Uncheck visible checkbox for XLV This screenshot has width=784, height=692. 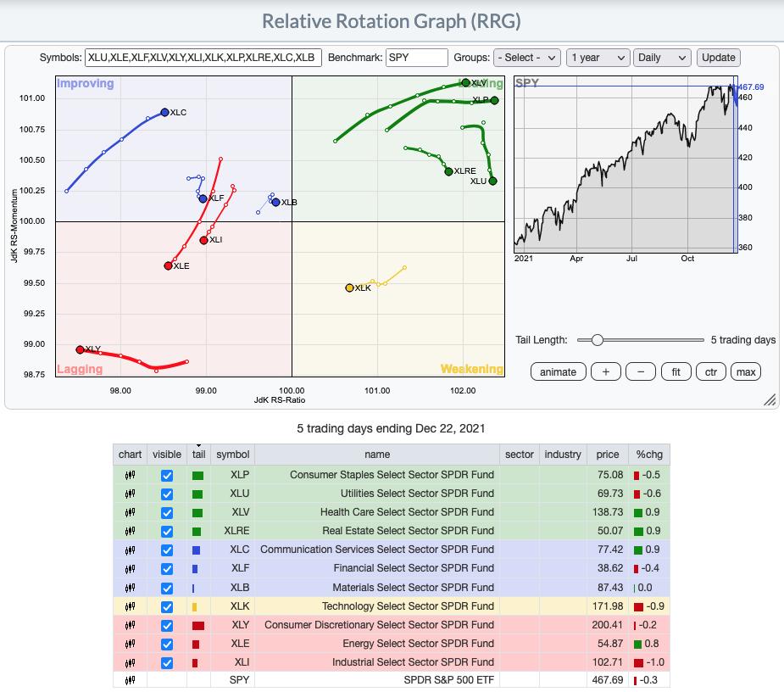click(167, 513)
